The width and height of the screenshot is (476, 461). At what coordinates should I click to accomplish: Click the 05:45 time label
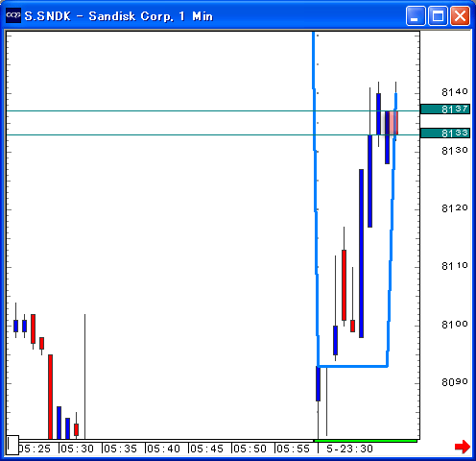coord(207,449)
